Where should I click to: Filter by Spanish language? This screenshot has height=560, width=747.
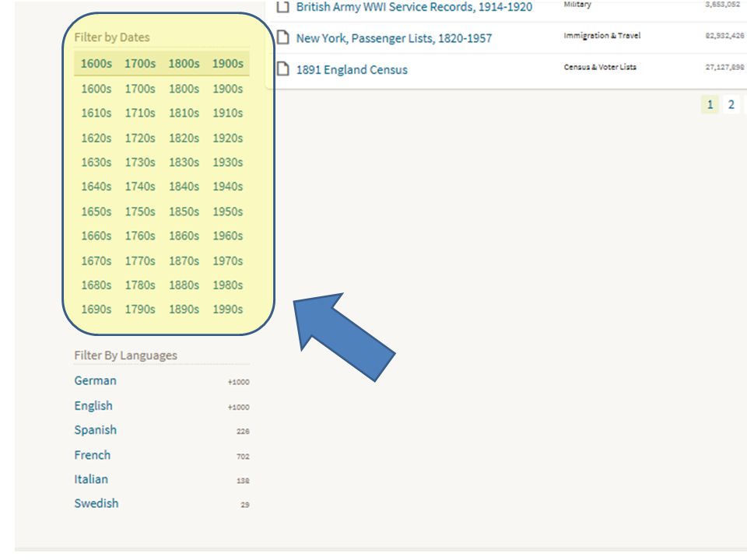[95, 430]
